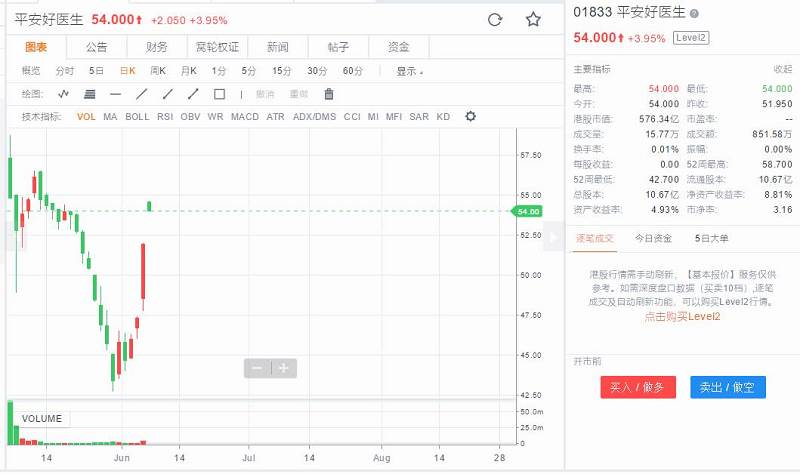Viewport: 800px width, 474px height.
Task: Switch to the 图表 chart tab
Action: [36, 47]
